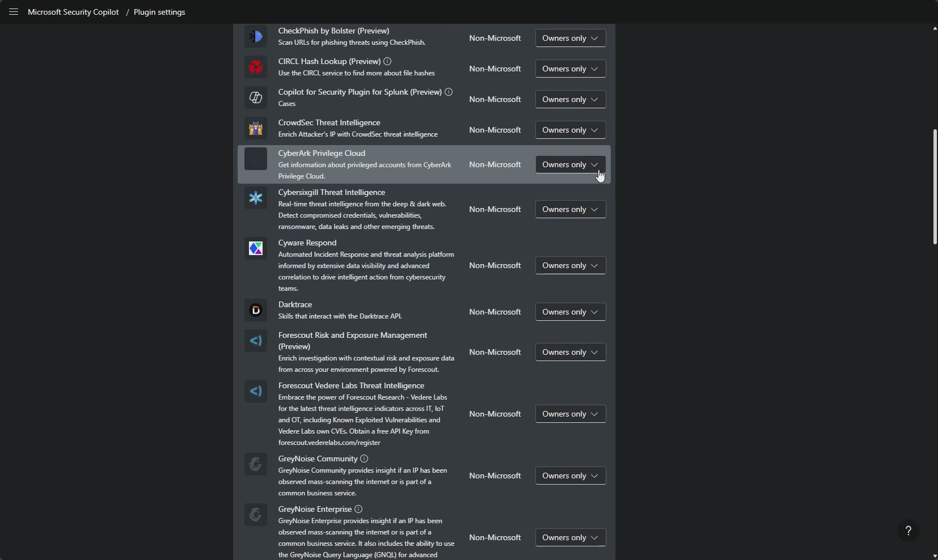
Task: Expand Darktrace Owners only dropdown
Action: pyautogui.click(x=570, y=312)
